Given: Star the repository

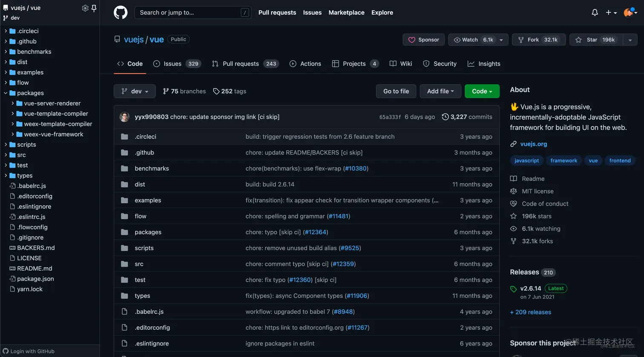Looking at the screenshot, I should pos(595,40).
